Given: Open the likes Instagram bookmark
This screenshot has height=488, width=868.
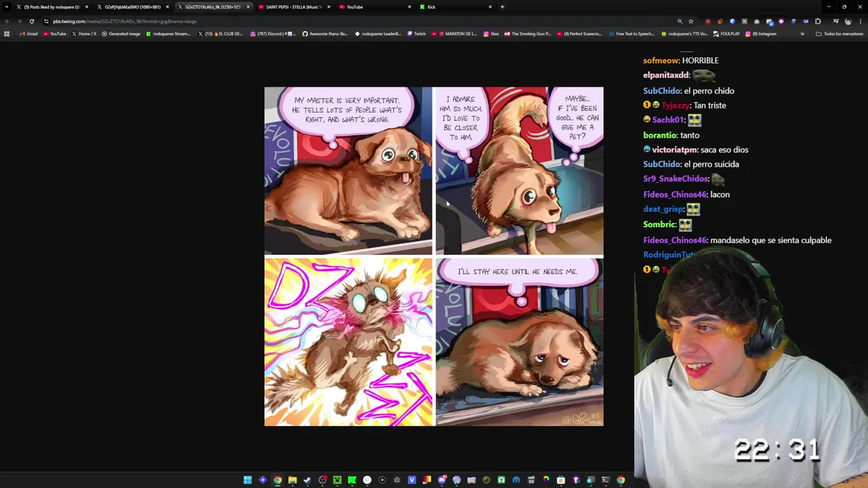Looking at the screenshot, I should (491, 34).
